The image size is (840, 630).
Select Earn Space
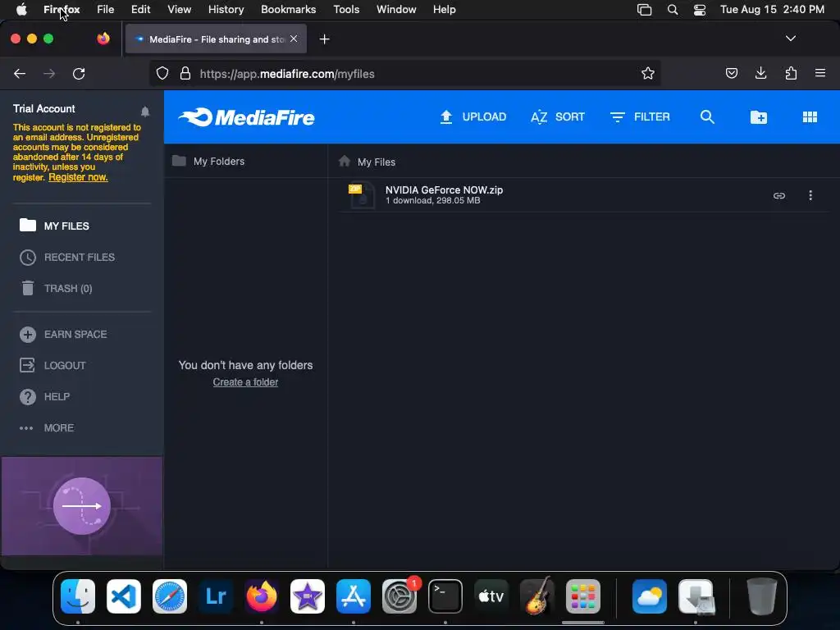tap(63, 335)
